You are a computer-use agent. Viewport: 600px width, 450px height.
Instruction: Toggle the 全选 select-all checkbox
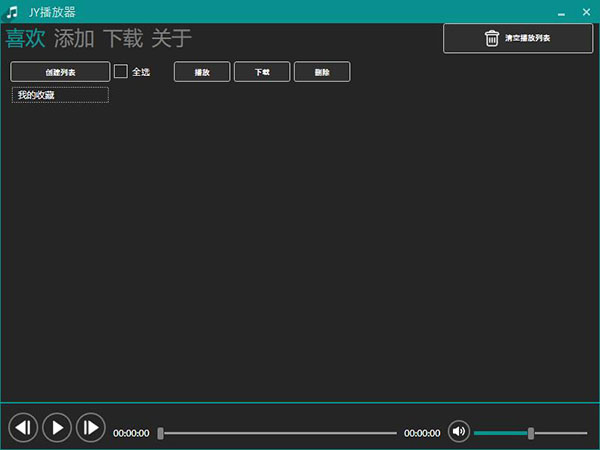click(x=121, y=71)
